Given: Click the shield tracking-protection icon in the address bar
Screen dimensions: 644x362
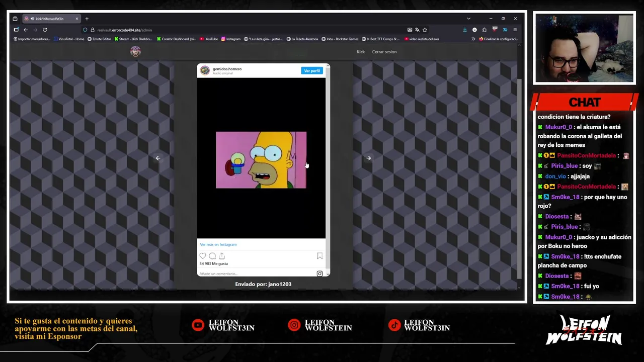Looking at the screenshot, I should click(85, 30).
